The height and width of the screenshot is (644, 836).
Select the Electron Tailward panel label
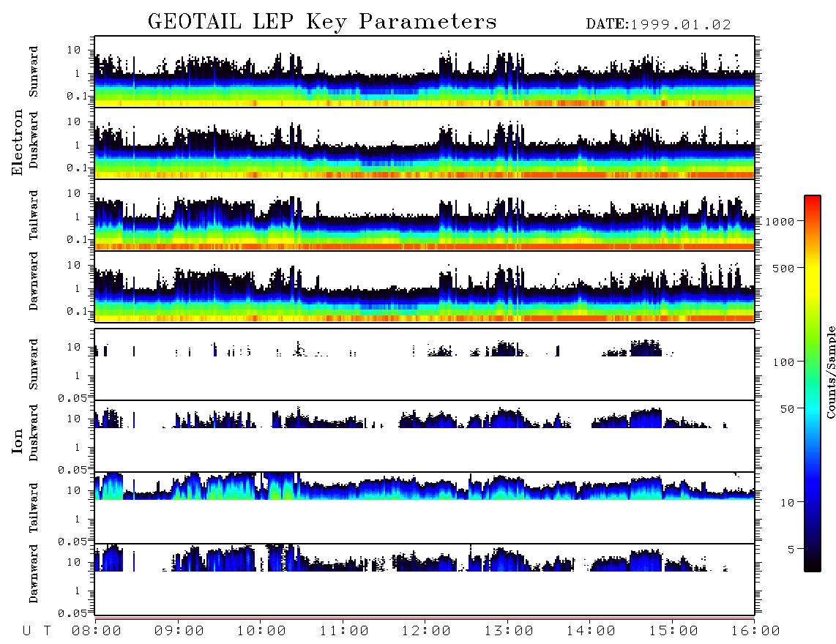click(x=34, y=214)
